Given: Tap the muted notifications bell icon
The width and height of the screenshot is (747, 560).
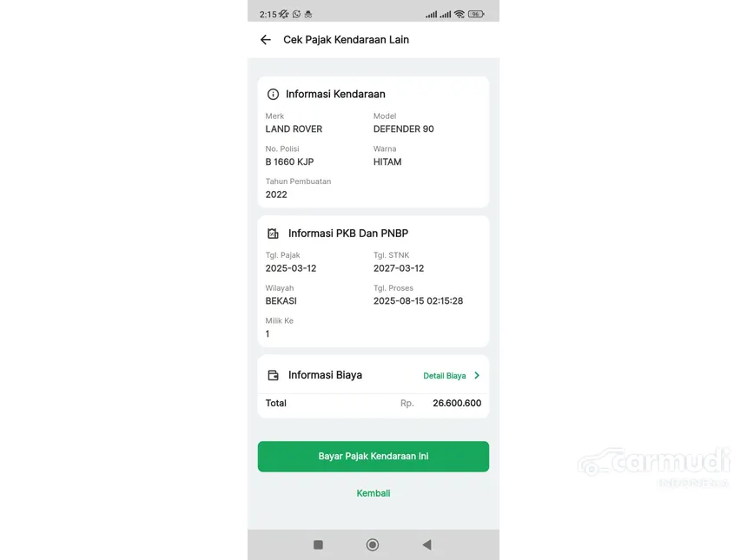Looking at the screenshot, I should [x=284, y=14].
